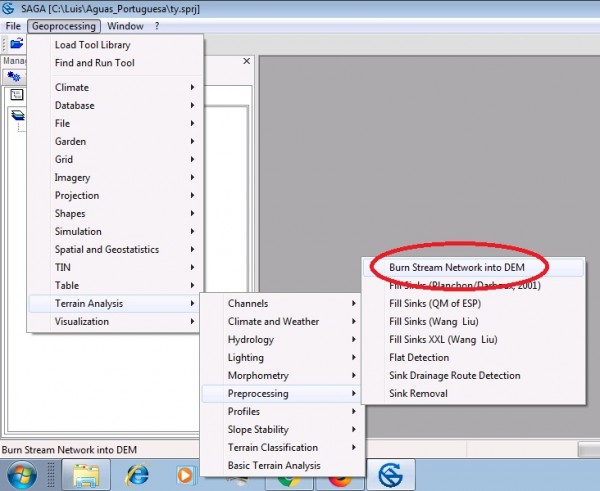Select Terrain Analysis menu entry
This screenshot has width=600, height=491.
pyautogui.click(x=115, y=303)
